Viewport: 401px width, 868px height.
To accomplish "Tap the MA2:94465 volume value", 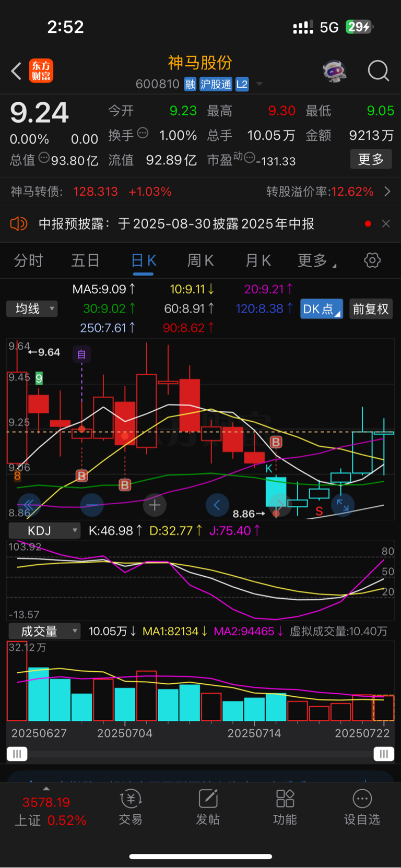I will tap(249, 631).
